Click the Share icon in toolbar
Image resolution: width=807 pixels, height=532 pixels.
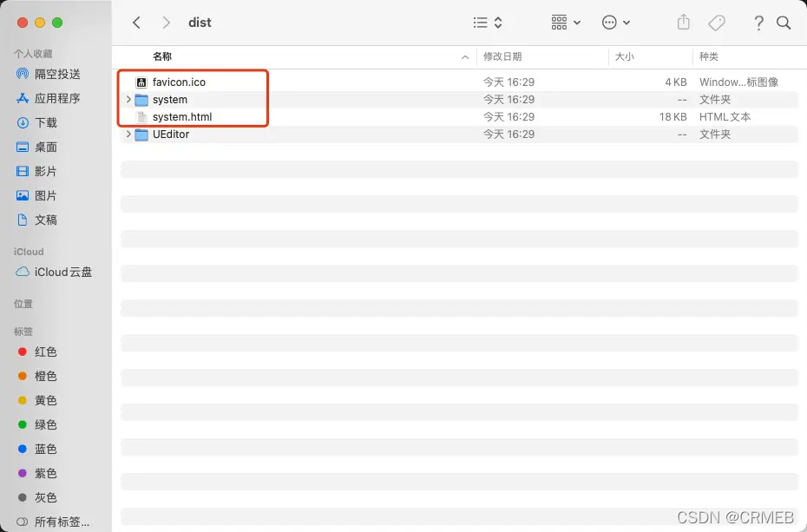[x=683, y=22]
